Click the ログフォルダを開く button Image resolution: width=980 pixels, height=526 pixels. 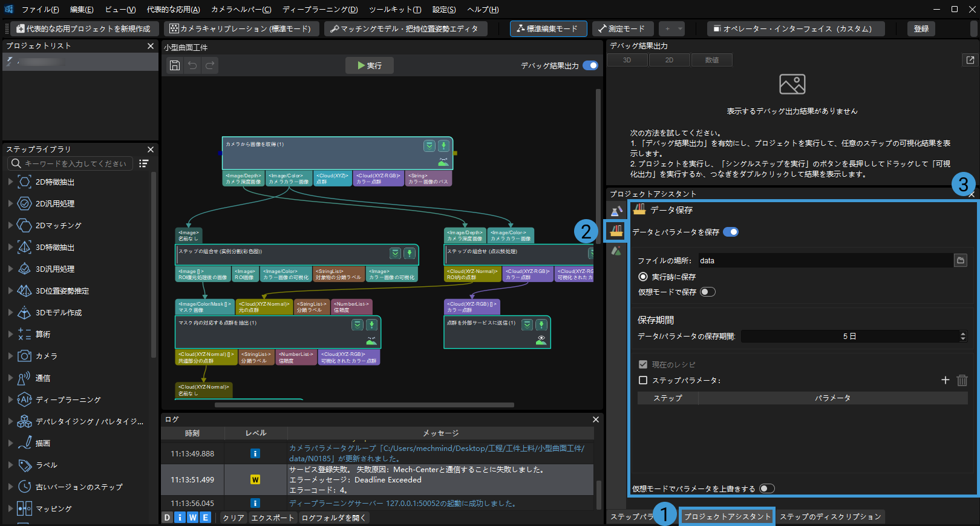[x=333, y=518]
